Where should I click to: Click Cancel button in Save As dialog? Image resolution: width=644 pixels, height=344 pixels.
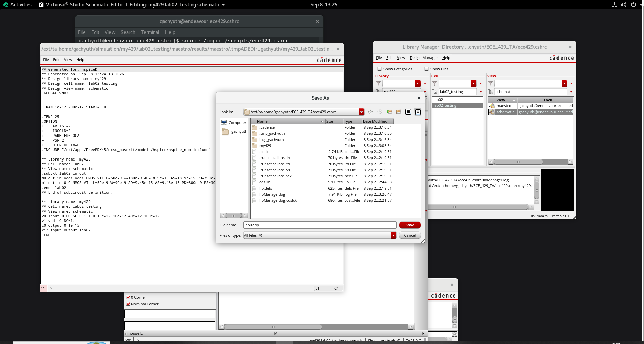point(410,235)
